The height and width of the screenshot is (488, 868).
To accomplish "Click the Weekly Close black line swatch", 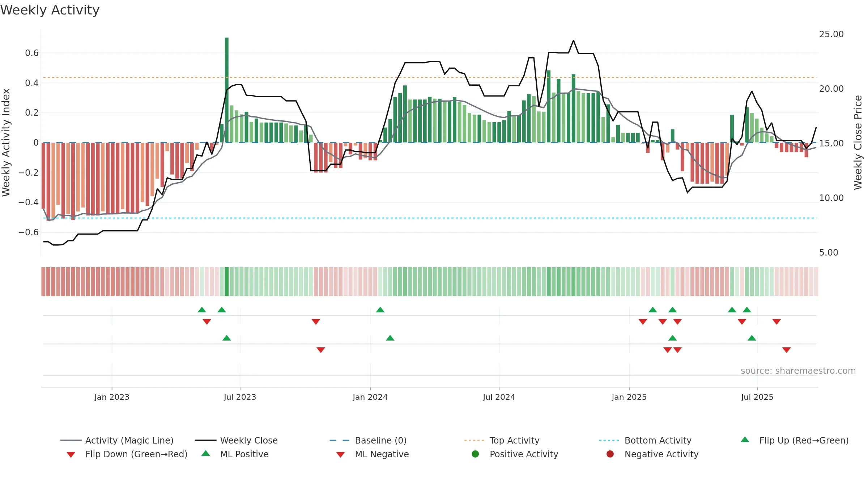I will pos(205,440).
